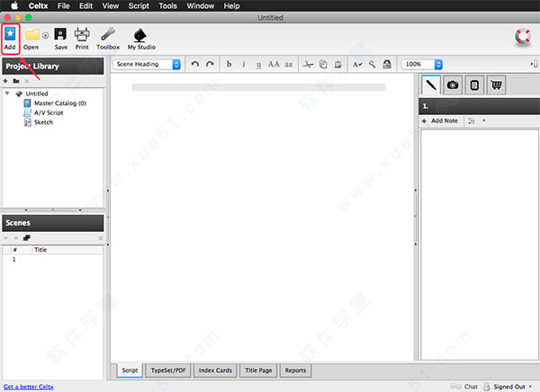Open the Script menu
This screenshot has height=392, width=540.
click(x=139, y=6)
